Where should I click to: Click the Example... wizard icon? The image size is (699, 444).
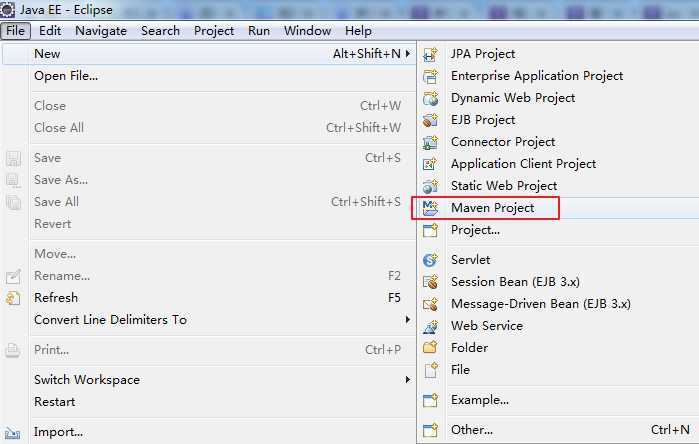pos(431,400)
